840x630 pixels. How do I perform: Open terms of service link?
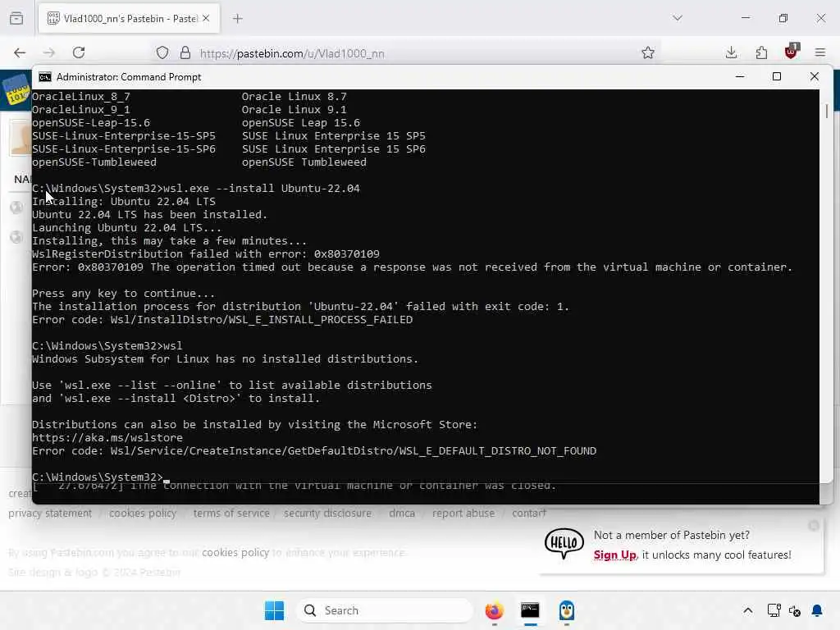pyautogui.click(x=231, y=514)
